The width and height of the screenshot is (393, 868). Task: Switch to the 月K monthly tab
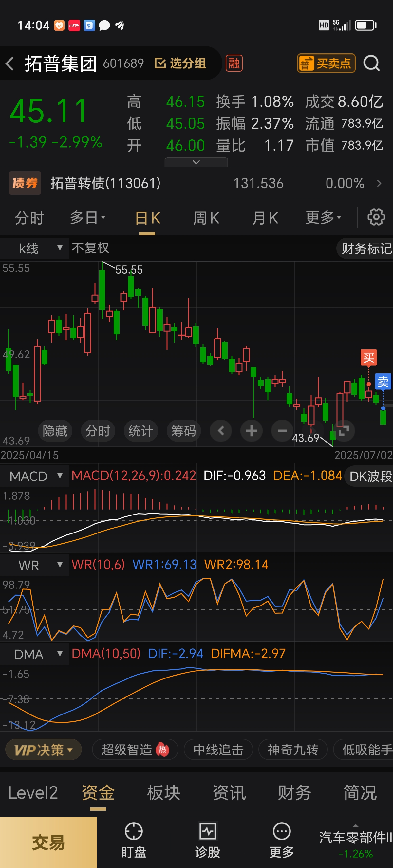[x=265, y=218]
